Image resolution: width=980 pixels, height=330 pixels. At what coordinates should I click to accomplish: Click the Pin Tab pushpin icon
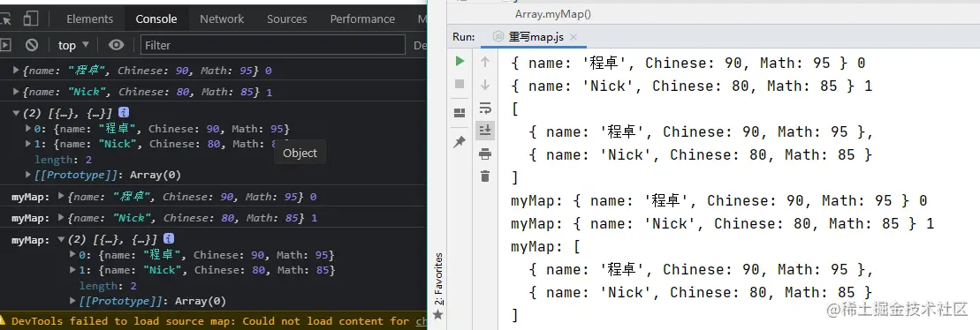coord(460,142)
